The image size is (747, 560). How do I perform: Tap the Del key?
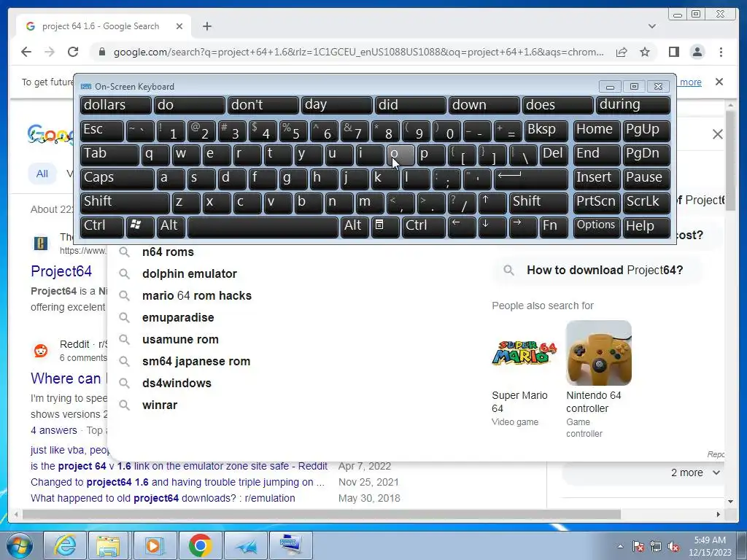tap(554, 155)
